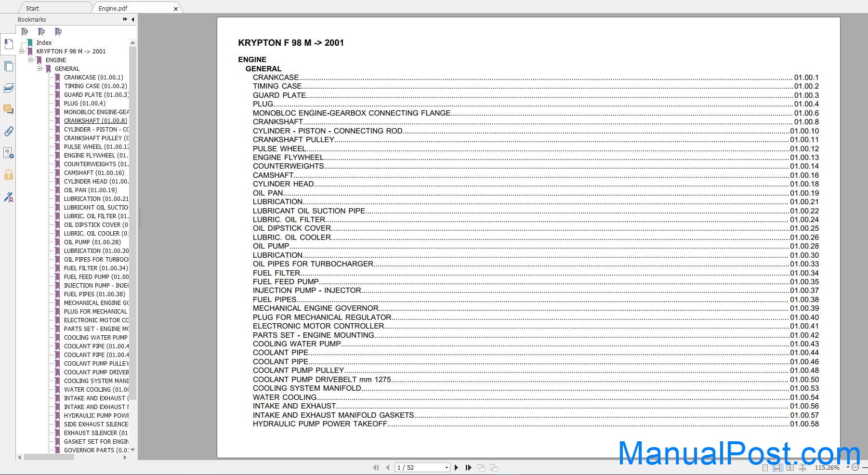Image resolution: width=868 pixels, height=475 pixels.
Task: Select the FUEL FILTER (01.00.34) bookmark
Action: point(96,268)
